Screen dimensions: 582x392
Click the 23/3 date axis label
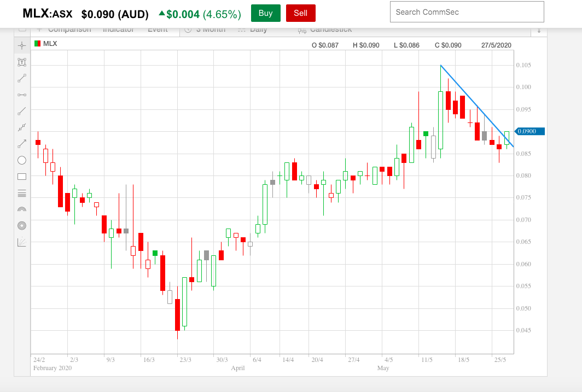185,360
